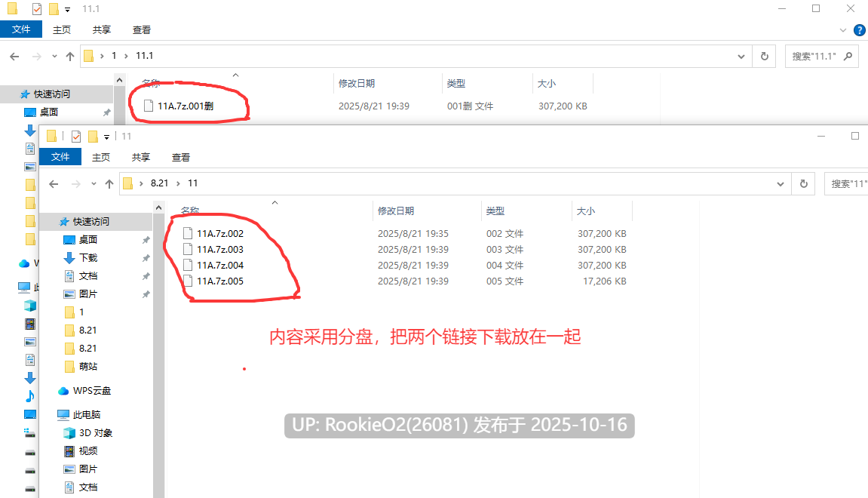Viewport: 868px width, 498px height.
Task: Switch to 主页 tab in the 11 window
Action: click(101, 157)
